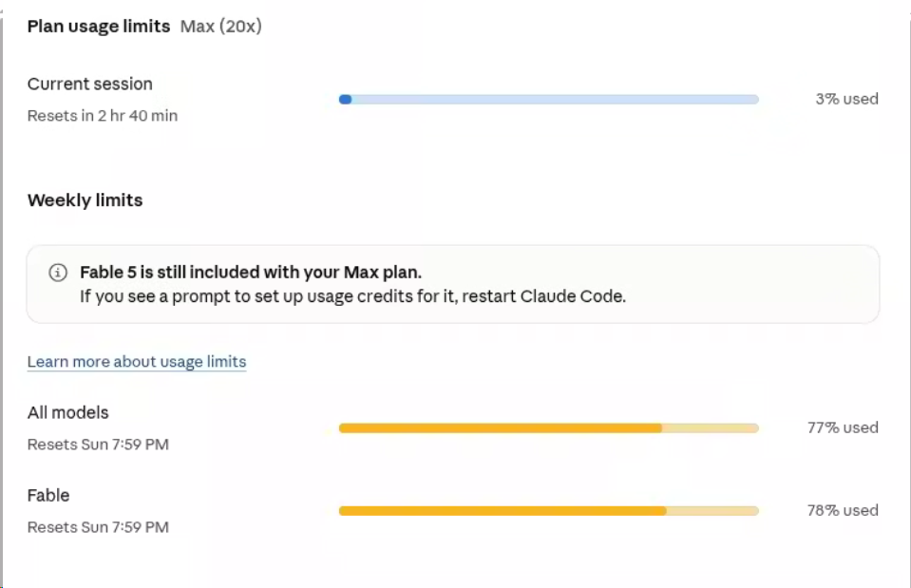This screenshot has width=911, height=588.
Task: Open Learn more about usage limits link
Action: coord(137,361)
